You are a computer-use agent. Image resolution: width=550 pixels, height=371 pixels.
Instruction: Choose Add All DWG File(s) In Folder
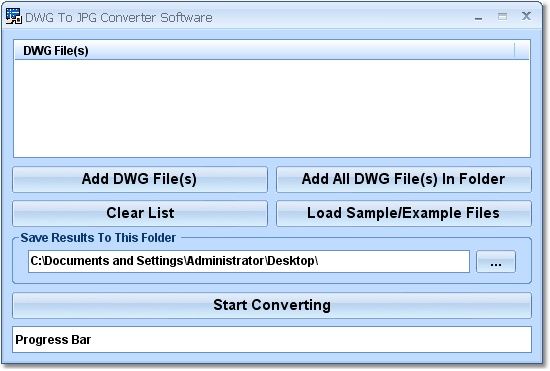(x=404, y=179)
